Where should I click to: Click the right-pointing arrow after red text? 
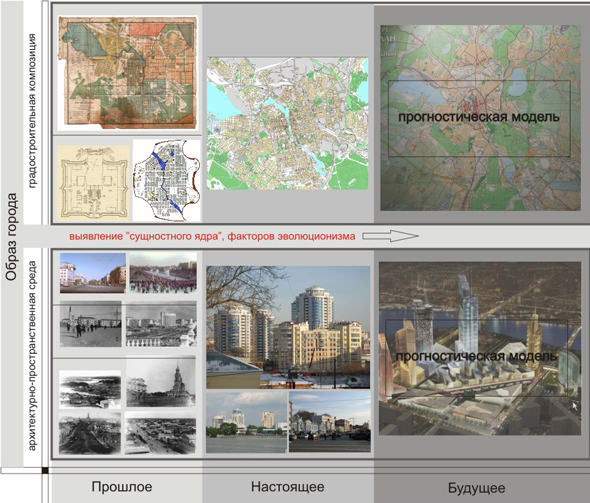point(390,236)
